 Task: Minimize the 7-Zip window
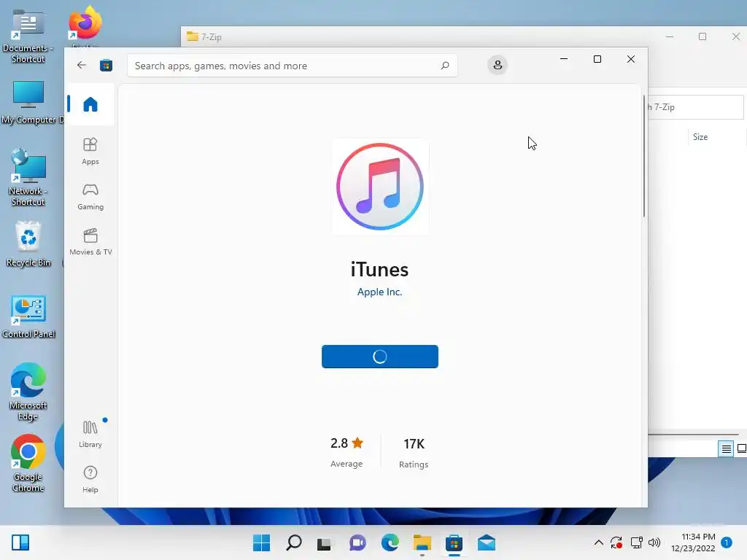[670, 36]
